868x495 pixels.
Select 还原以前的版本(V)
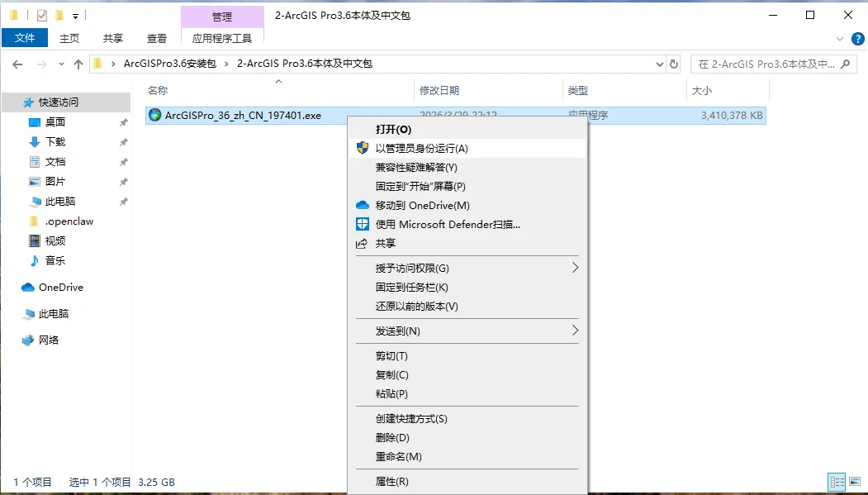pos(467,307)
